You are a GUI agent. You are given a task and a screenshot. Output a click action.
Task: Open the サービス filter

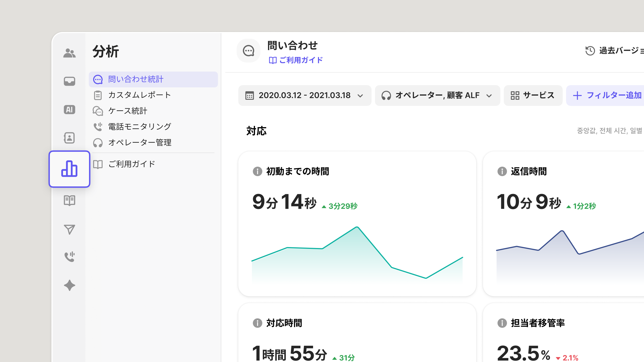[x=533, y=95]
